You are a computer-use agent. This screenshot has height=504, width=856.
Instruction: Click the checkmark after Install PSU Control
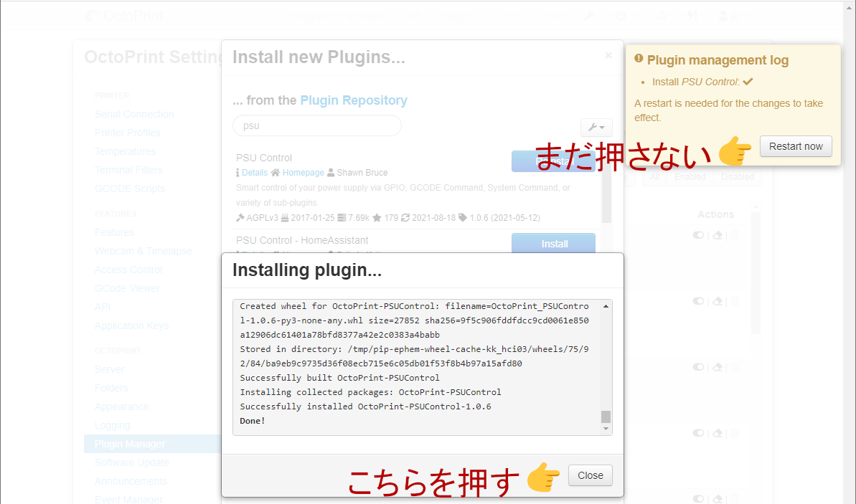click(x=748, y=81)
